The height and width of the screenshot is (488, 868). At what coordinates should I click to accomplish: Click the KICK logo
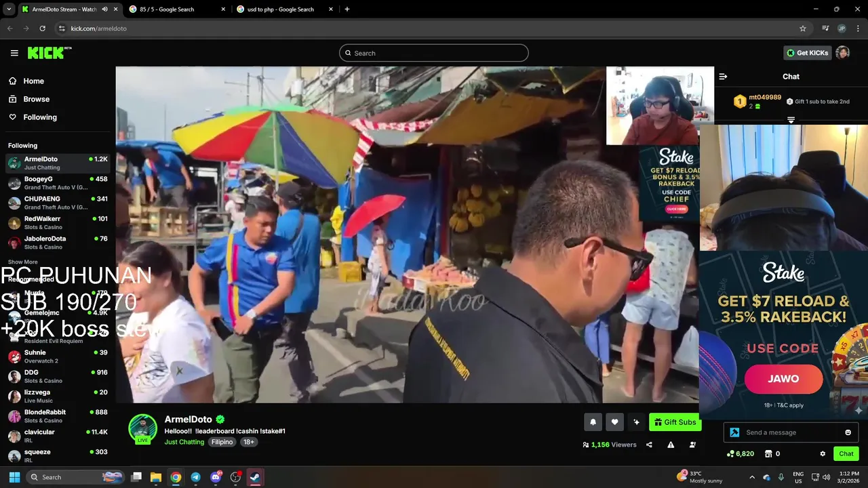click(x=49, y=53)
